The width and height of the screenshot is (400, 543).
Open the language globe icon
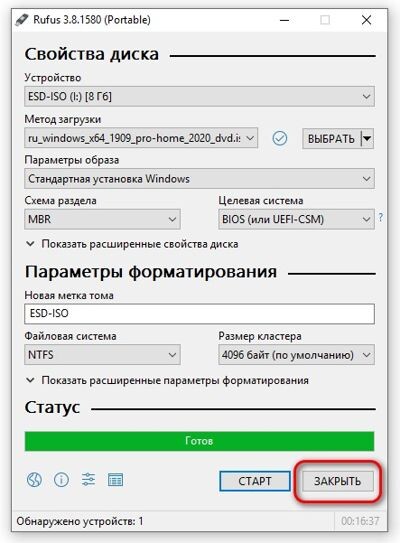(x=34, y=480)
